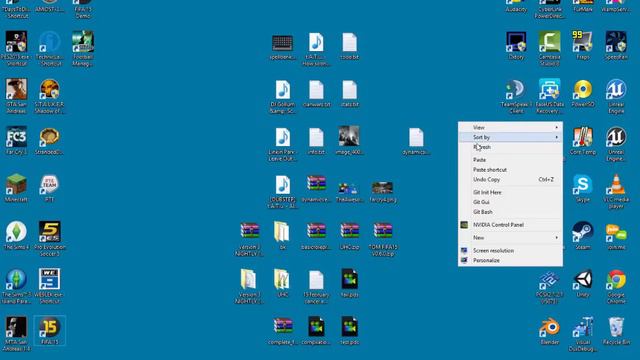The width and height of the screenshot is (640, 360).
Task: Click EaseUS Data Recovery icon
Action: [549, 96]
